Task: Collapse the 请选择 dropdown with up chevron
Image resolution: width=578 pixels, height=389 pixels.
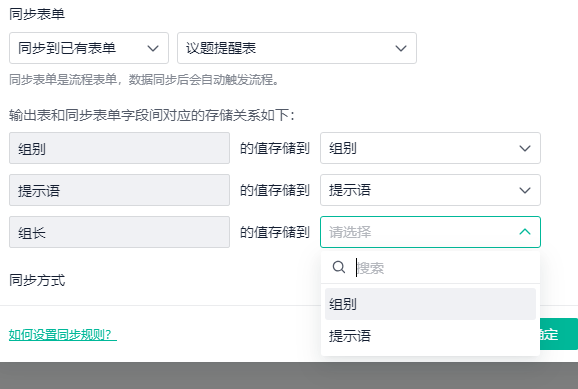Action: pos(525,232)
